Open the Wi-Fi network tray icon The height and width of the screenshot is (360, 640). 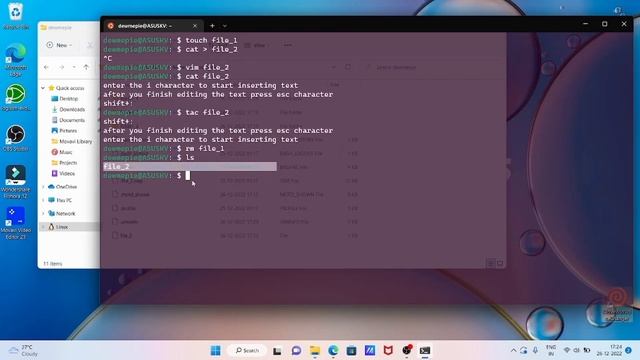567,350
